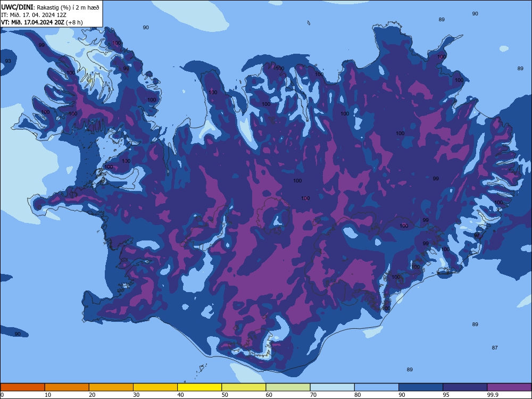The image size is (532, 399).
Task: Click the '97' humidity value on the map
Action: pyautogui.click(x=477, y=235)
